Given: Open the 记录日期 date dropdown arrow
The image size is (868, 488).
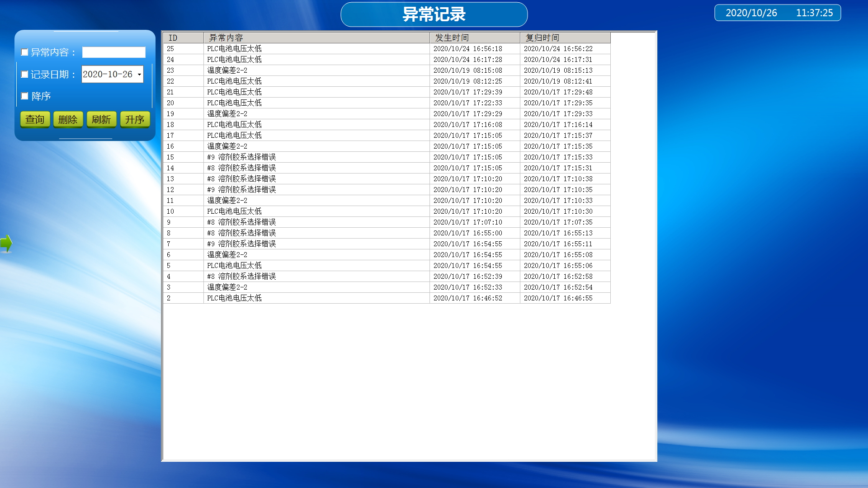Looking at the screenshot, I should (x=139, y=74).
